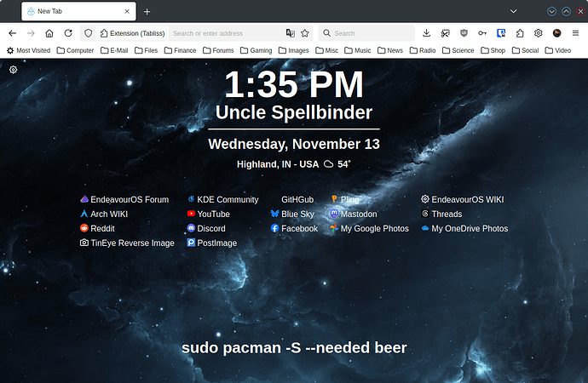Open the EndeavourOS Forum link
This screenshot has height=383, width=588.
124,199
